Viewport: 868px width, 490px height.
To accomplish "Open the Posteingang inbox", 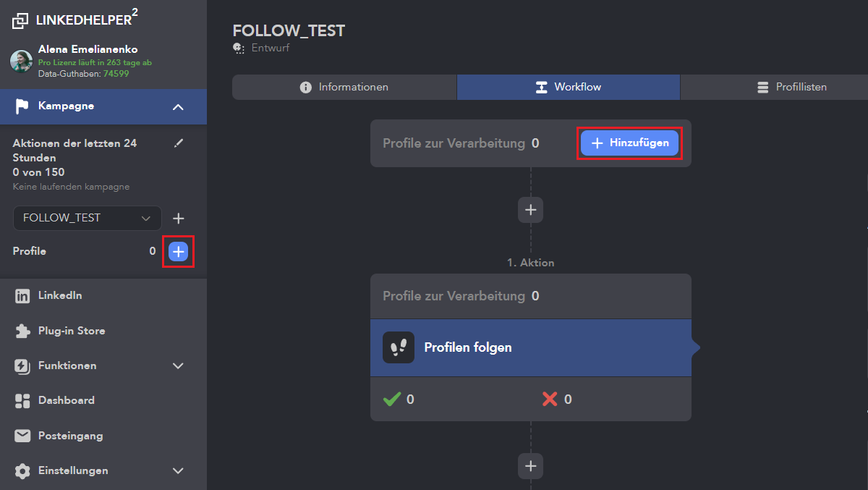I will 70,436.
